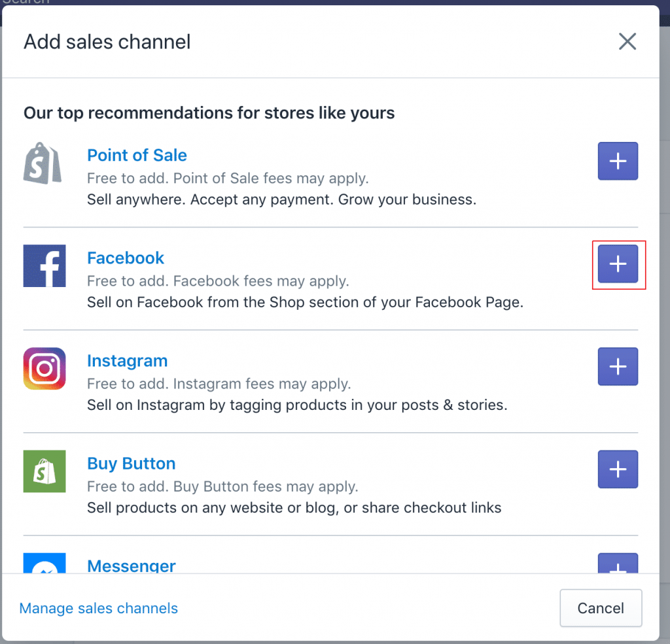
Task: Click the Point of Sale shopping bag icon
Action: pyautogui.click(x=43, y=163)
